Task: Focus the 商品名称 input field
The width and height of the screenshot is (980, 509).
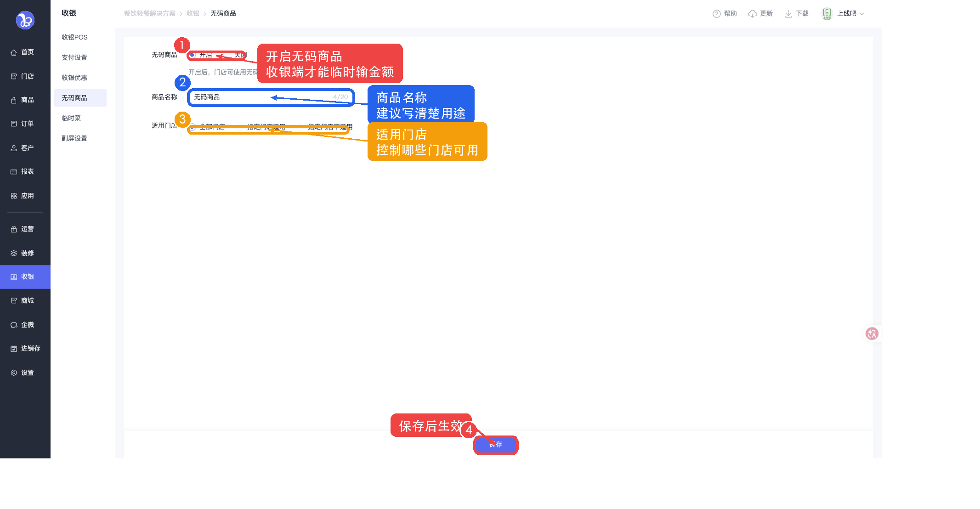Action: [x=271, y=97]
